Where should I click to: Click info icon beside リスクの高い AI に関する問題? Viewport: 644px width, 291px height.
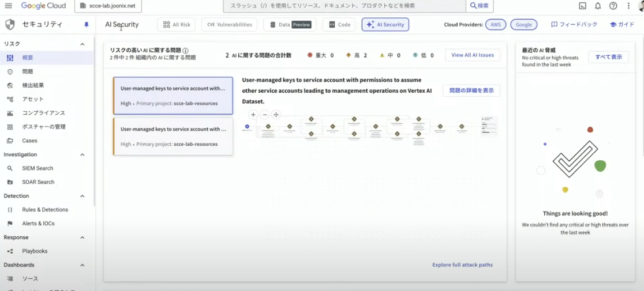tap(186, 50)
